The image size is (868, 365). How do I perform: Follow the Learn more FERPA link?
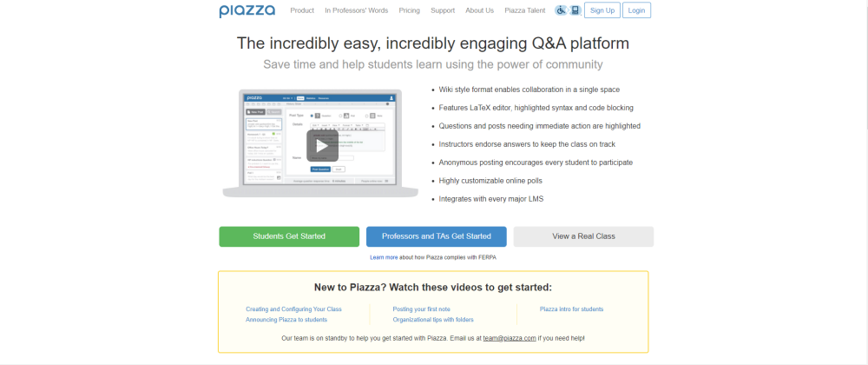[384, 257]
